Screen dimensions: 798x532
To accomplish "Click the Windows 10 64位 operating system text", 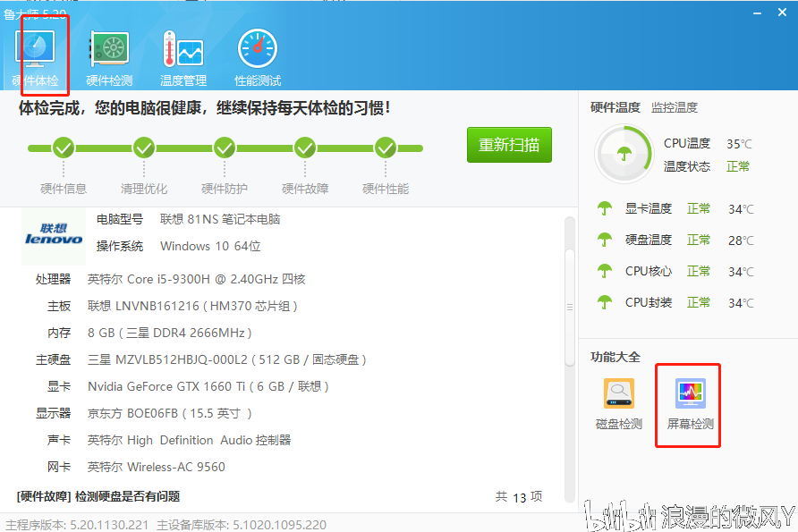I will coord(210,246).
